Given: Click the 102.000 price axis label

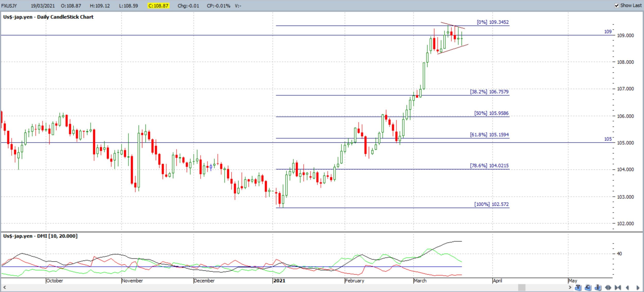Looking at the screenshot, I should coord(625,224).
